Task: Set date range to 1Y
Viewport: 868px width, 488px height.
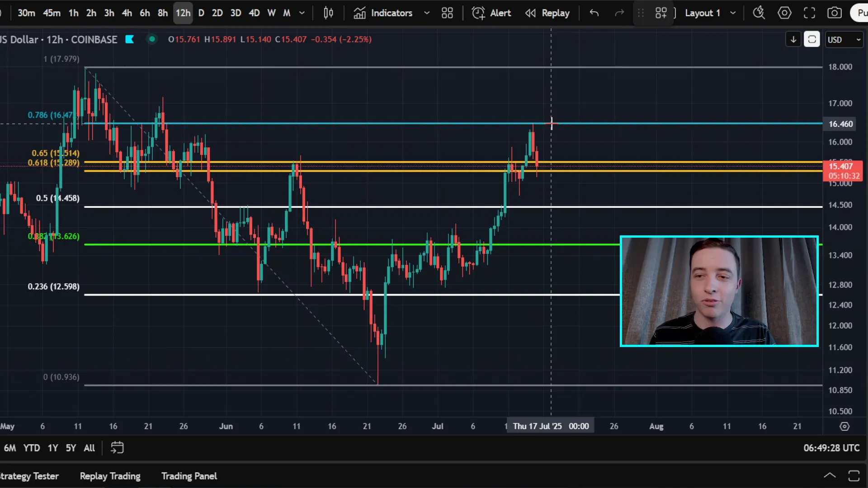Action: 53,448
